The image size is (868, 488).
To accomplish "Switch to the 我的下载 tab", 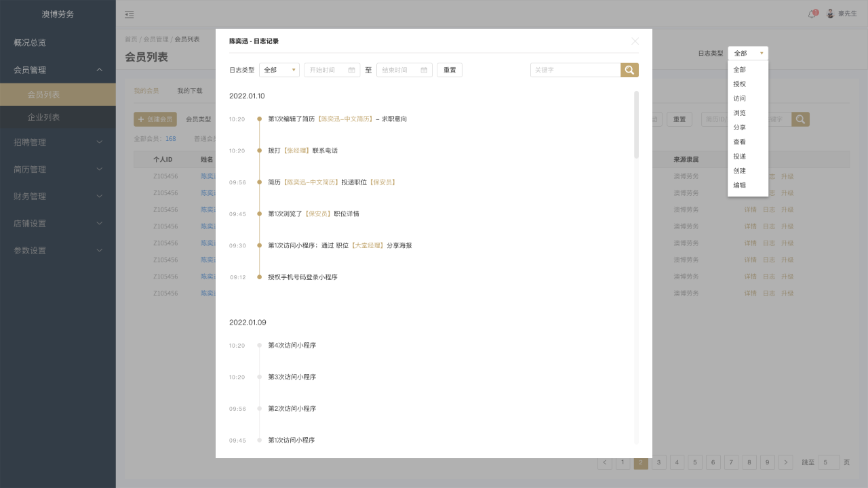I will tap(189, 90).
